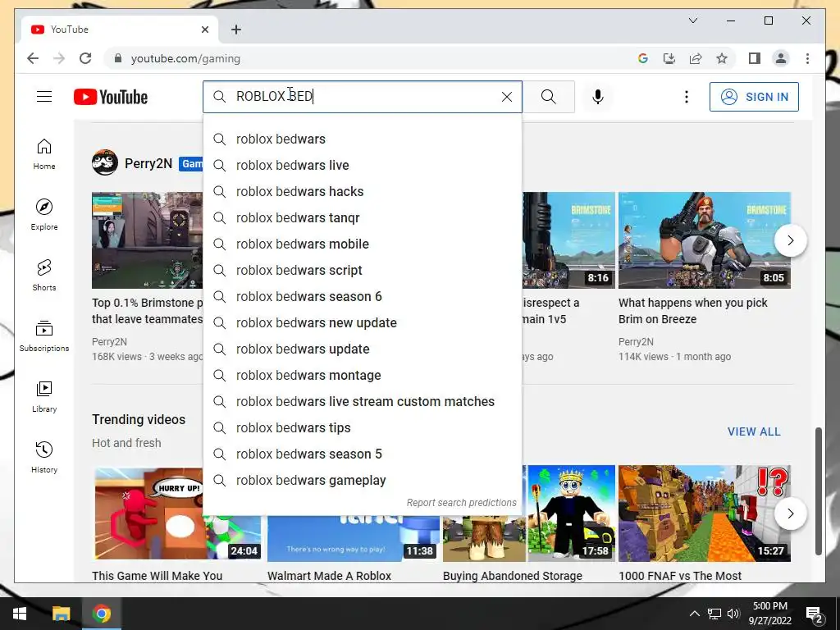Close the YouTube tab
The width and height of the screenshot is (840, 630).
pos(204,30)
